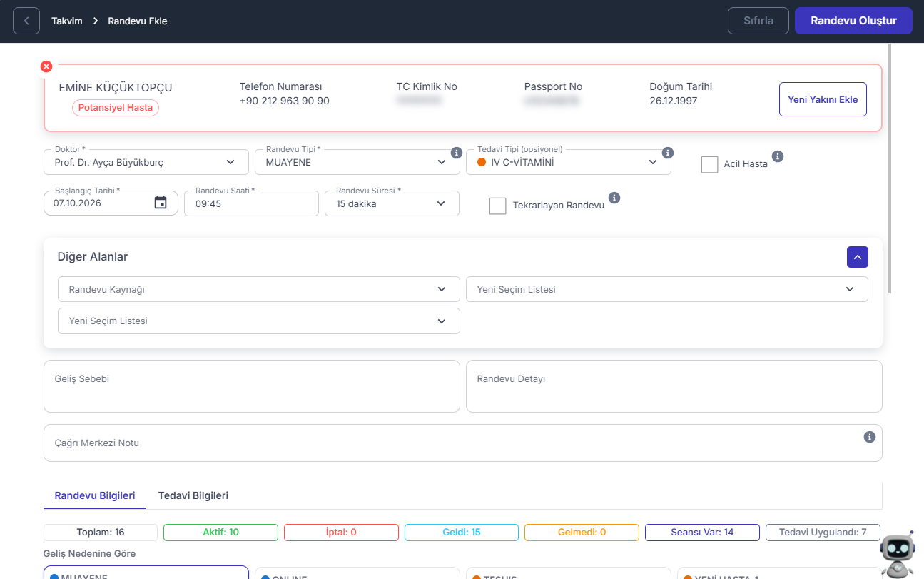Click info icon in Çağrı Merkezi Notu
This screenshot has height=579, width=924.
tap(869, 437)
